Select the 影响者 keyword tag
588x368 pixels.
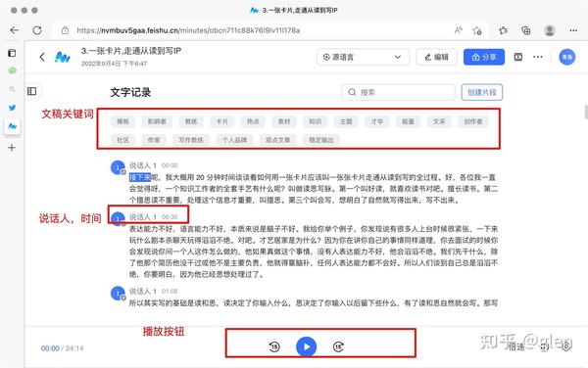(x=157, y=121)
